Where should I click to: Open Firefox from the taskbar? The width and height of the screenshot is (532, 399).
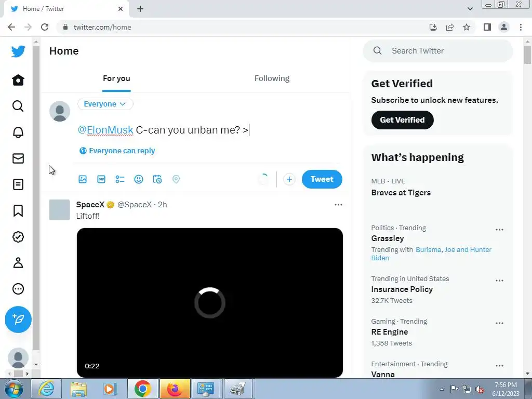tap(175, 389)
